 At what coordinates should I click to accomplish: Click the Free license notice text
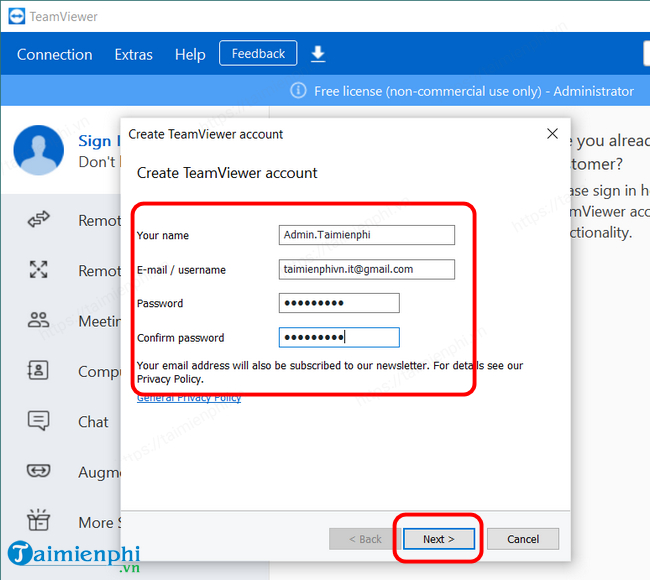click(x=474, y=91)
